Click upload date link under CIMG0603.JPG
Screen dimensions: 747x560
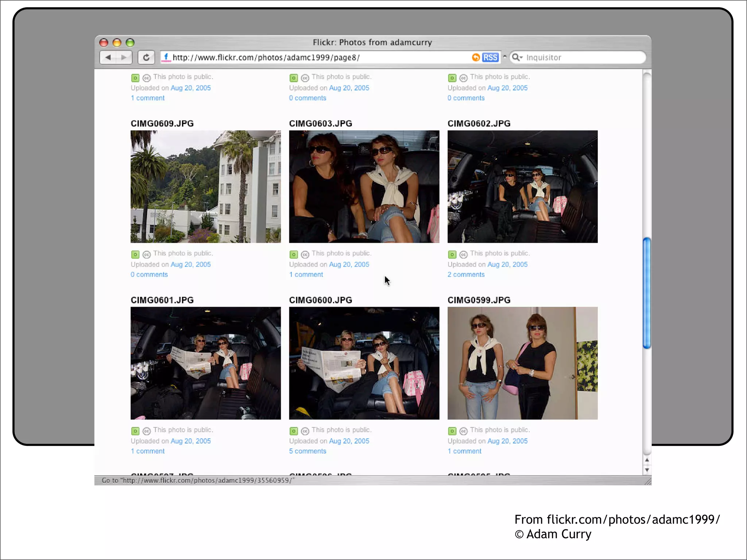pos(349,265)
